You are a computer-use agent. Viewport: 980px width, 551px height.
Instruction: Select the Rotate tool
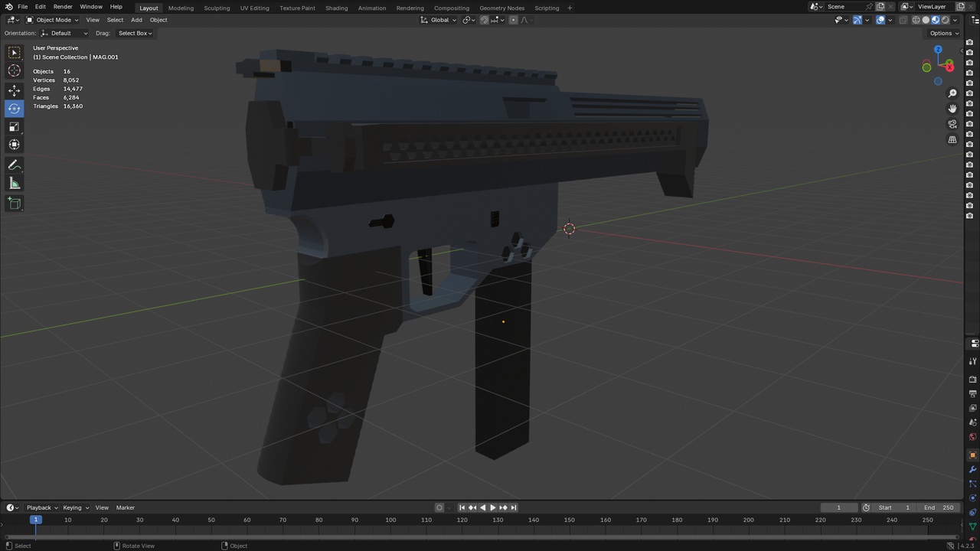[x=15, y=108]
